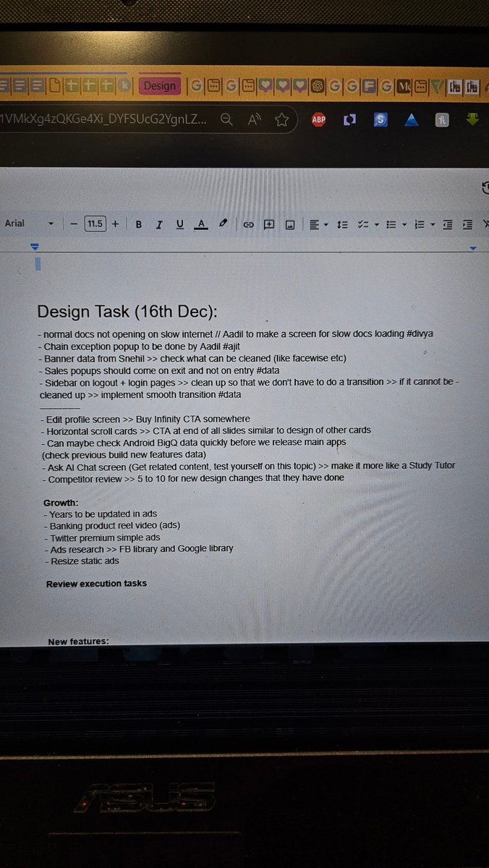This screenshot has width=489, height=868.
Task: Click the 'Horizontal scroll cards' line
Action: click(x=205, y=430)
